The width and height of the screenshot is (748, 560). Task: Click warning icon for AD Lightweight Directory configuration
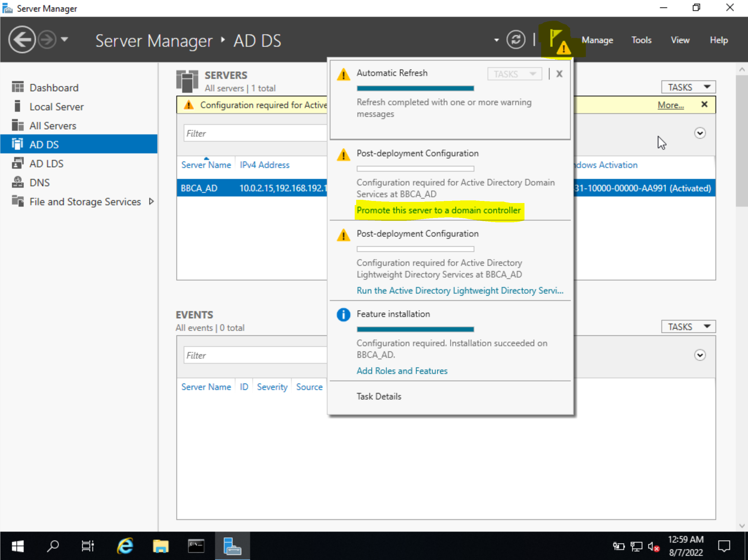[343, 235]
